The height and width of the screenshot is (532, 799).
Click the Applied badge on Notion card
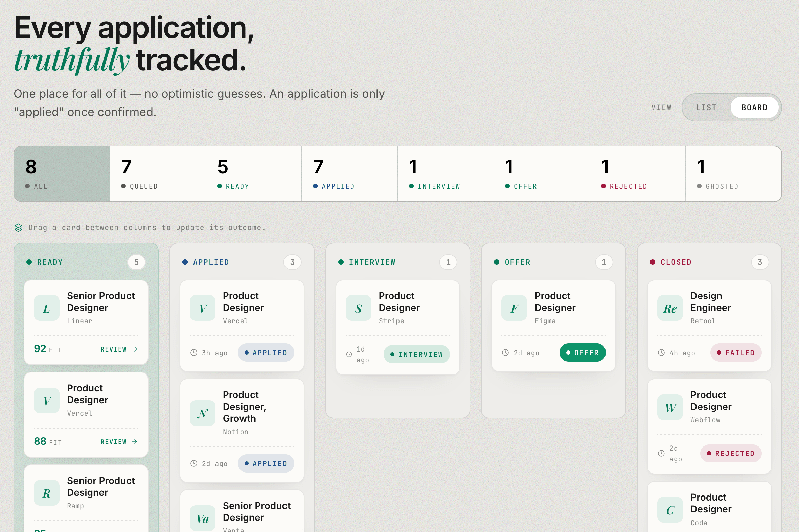[266, 463]
